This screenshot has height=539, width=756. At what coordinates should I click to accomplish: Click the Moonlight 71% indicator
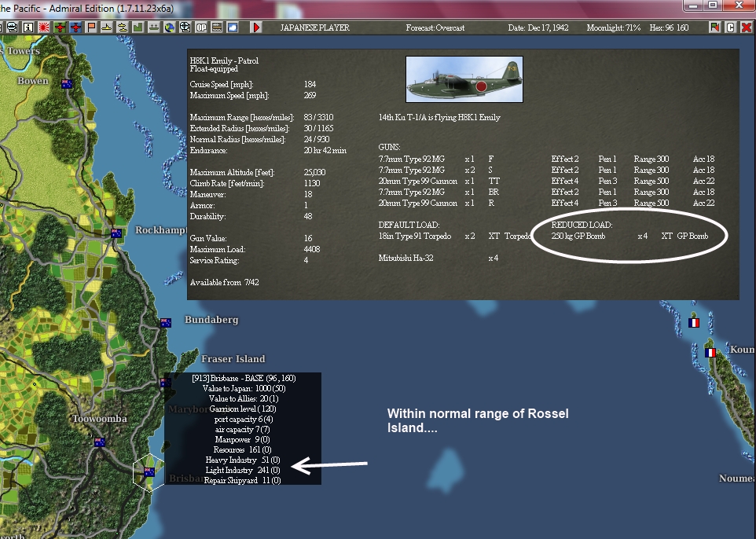click(x=612, y=26)
